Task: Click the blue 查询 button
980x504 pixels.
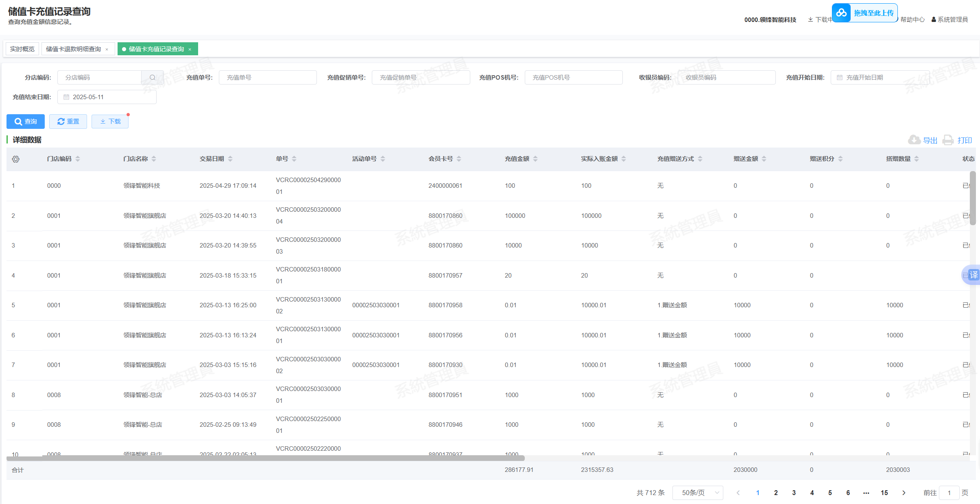Action: (x=26, y=122)
